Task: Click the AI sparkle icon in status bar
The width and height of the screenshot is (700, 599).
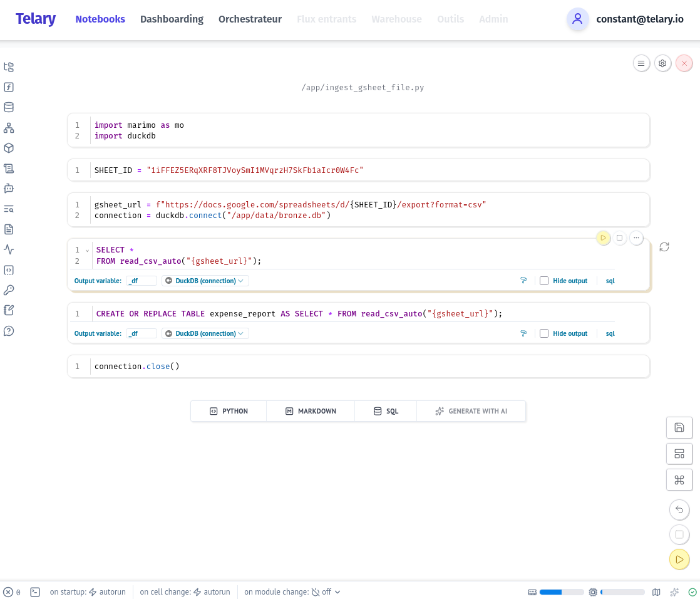Action: [674, 591]
